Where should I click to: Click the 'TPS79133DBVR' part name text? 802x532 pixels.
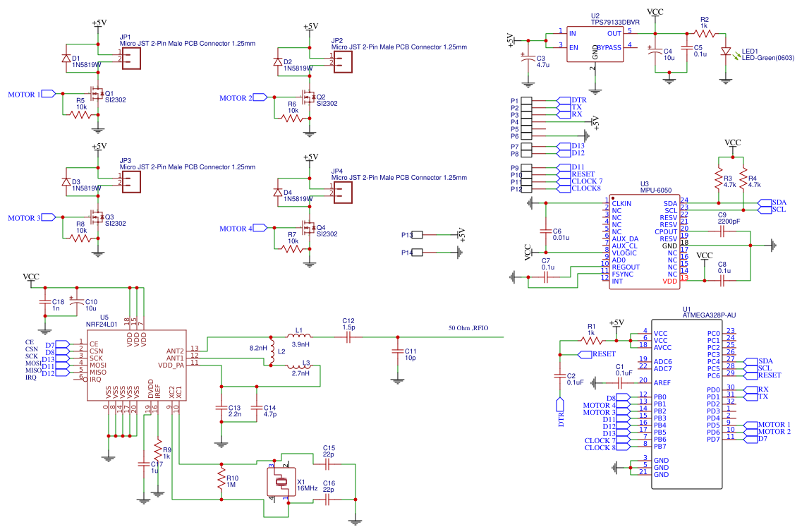coord(615,22)
